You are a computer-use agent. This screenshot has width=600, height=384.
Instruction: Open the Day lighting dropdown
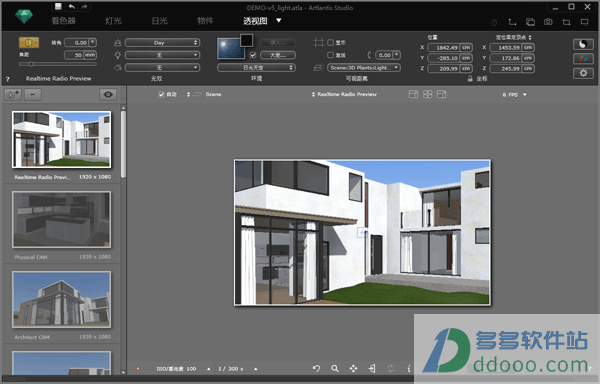click(x=162, y=42)
